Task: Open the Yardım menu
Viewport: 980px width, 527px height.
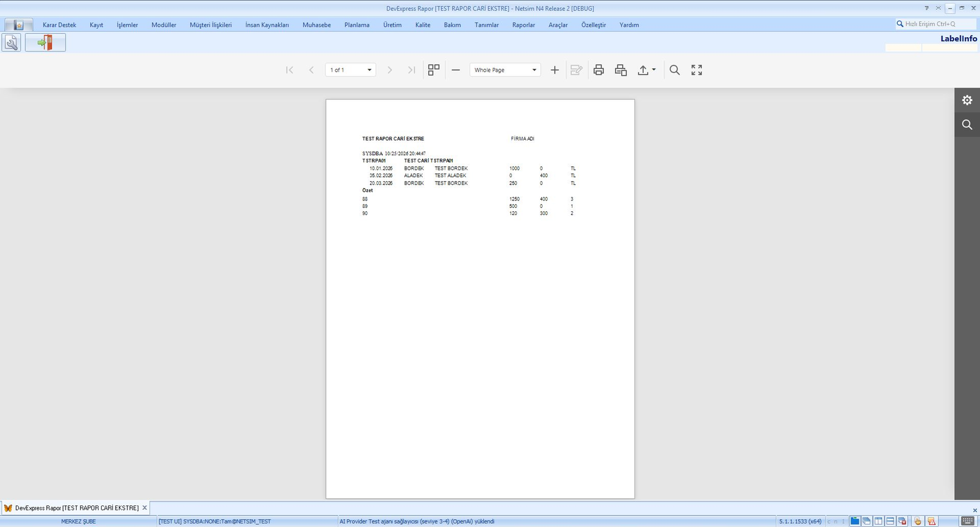Action: (629, 25)
